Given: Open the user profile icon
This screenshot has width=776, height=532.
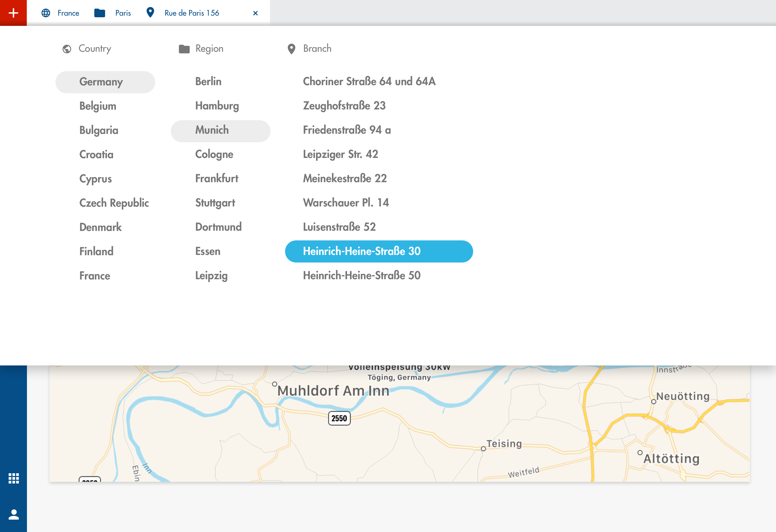Looking at the screenshot, I should [14, 514].
